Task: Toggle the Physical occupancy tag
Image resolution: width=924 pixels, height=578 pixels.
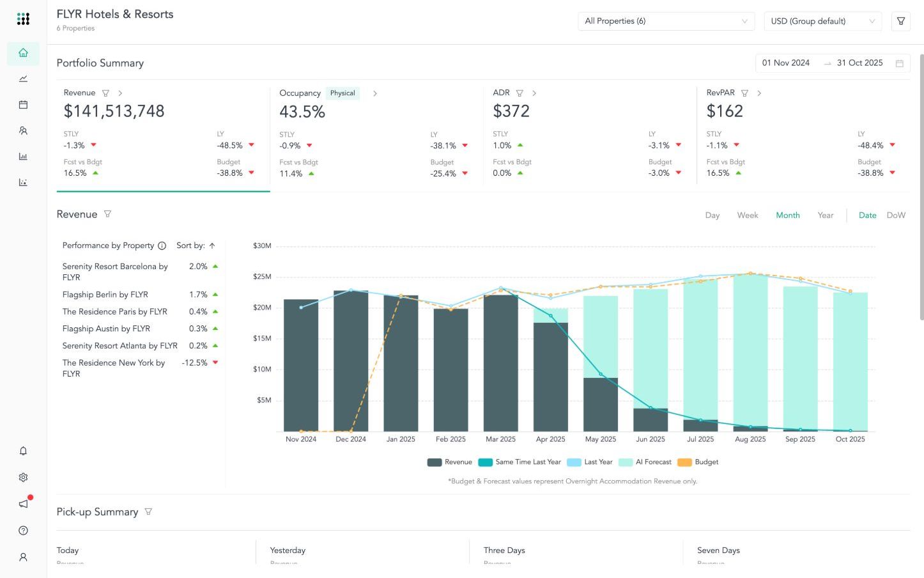Action: 343,93
